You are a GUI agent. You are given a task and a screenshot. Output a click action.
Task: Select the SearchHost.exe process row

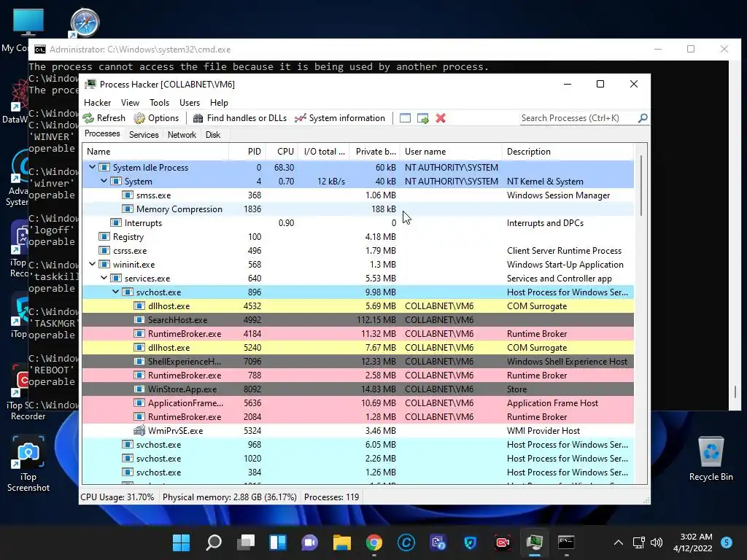tap(357, 319)
